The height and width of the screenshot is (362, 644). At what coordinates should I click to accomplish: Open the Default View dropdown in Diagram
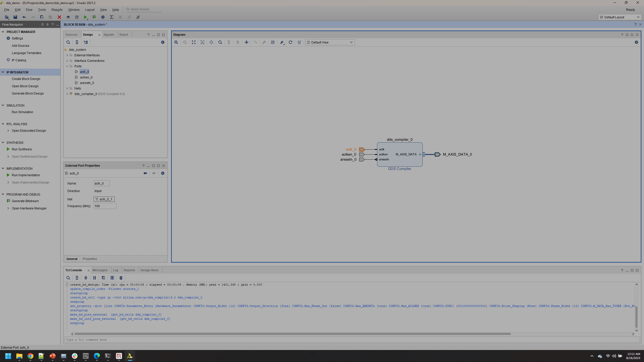pyautogui.click(x=330, y=42)
